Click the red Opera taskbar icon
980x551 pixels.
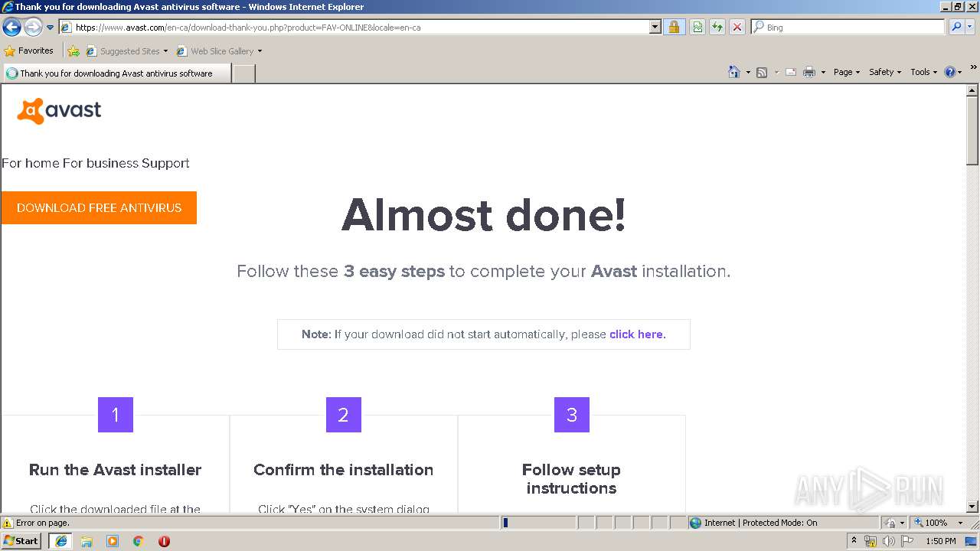click(164, 541)
